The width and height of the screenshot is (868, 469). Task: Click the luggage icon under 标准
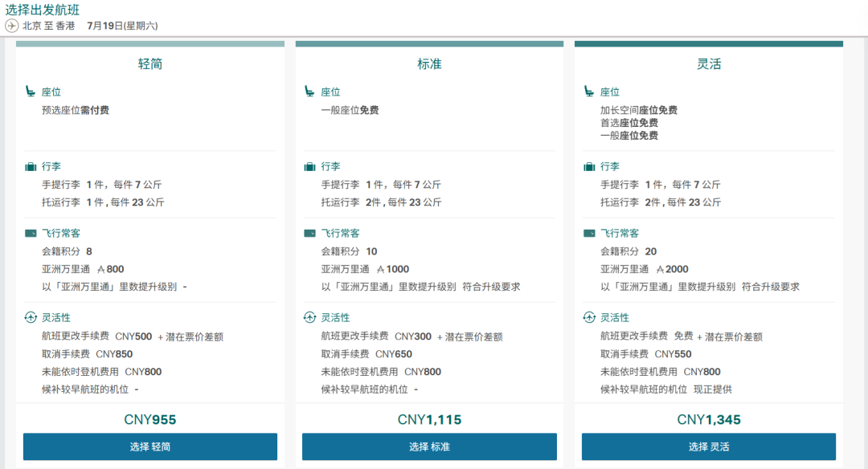click(309, 166)
